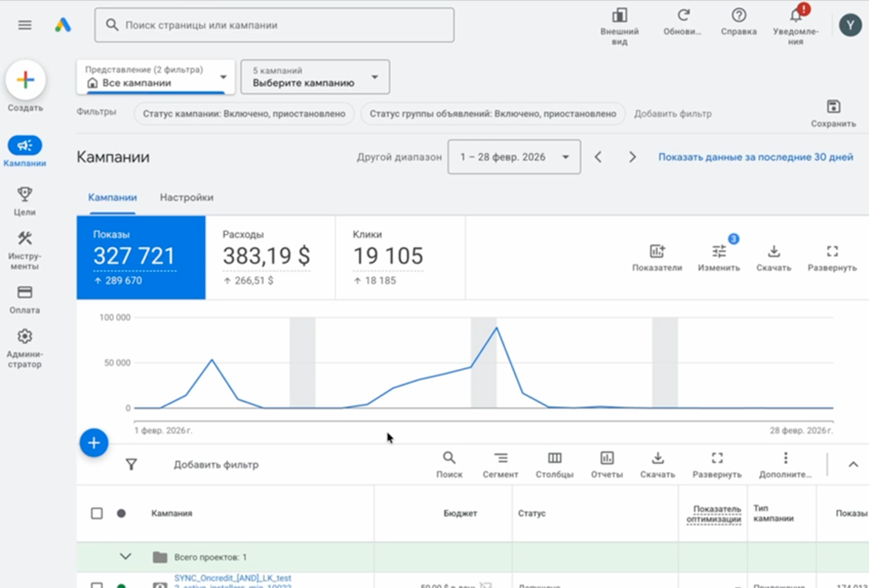Click the Segment (Сегмент) icon

500,458
